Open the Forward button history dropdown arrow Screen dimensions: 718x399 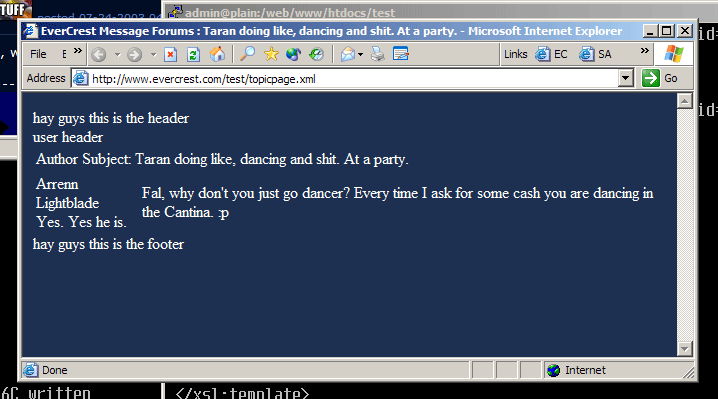pyautogui.click(x=153, y=55)
